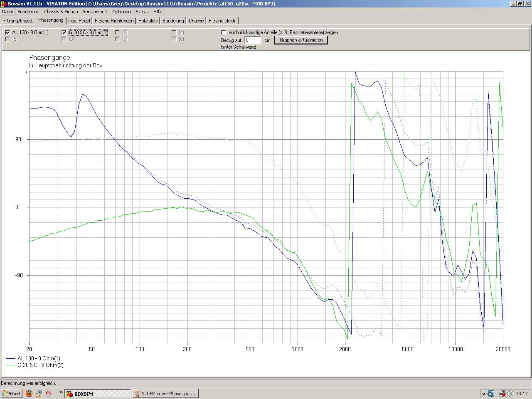Enable 'auch rückwärtige Anteile zeigen' checkbox

click(224, 32)
